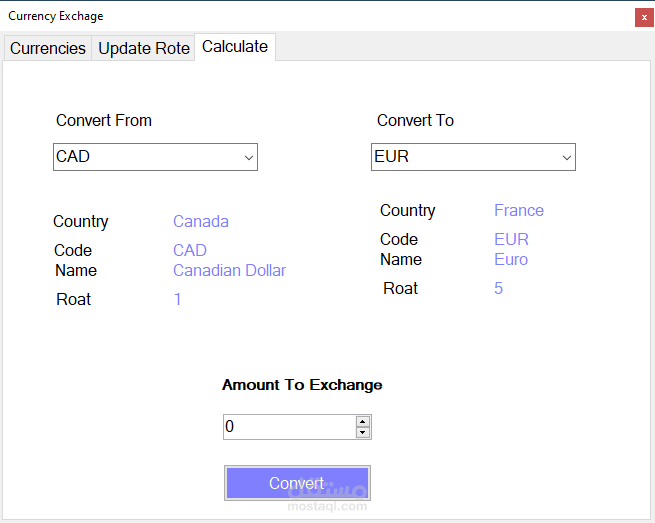Click the Euro currency name value
The image size is (655, 523).
point(511,259)
